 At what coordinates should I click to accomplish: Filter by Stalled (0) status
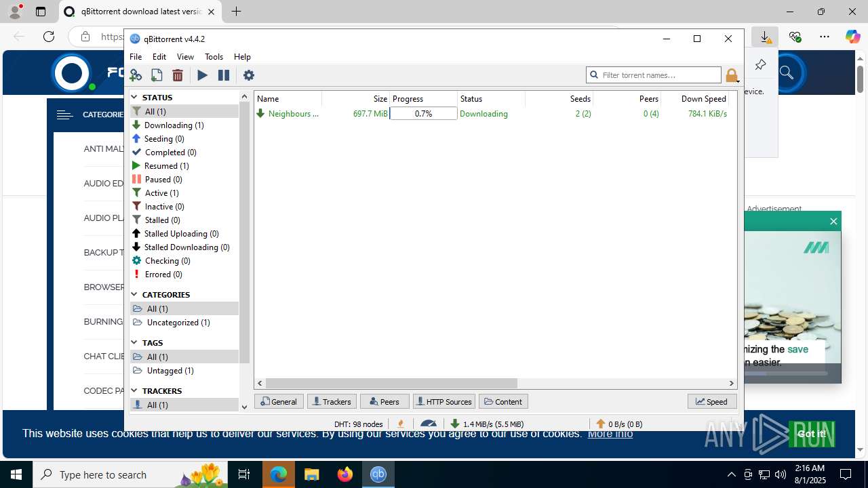(184, 220)
